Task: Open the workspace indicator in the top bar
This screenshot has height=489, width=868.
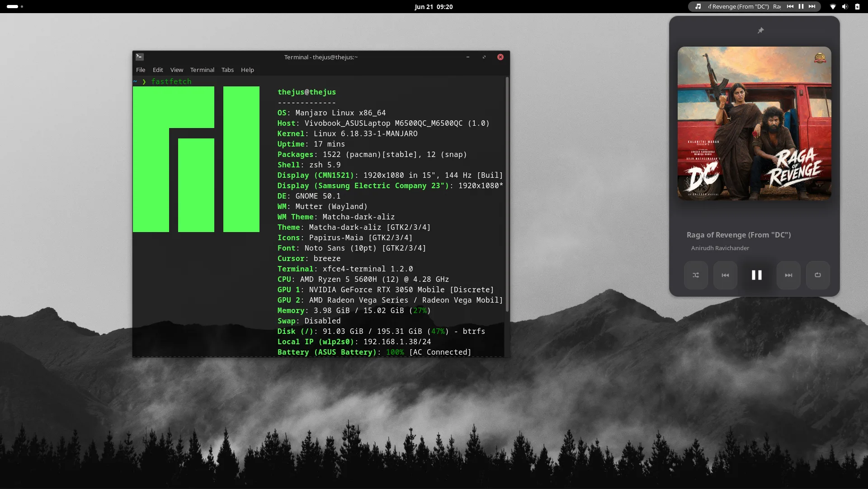Action: click(15, 6)
